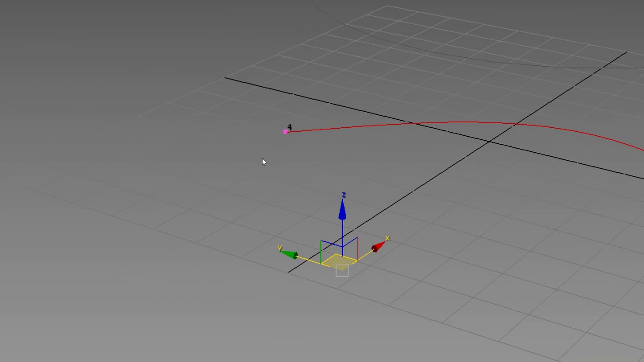This screenshot has height=362, width=644.
Task: Click the red X-axis arrow of the gizmo
Action: 377,246
